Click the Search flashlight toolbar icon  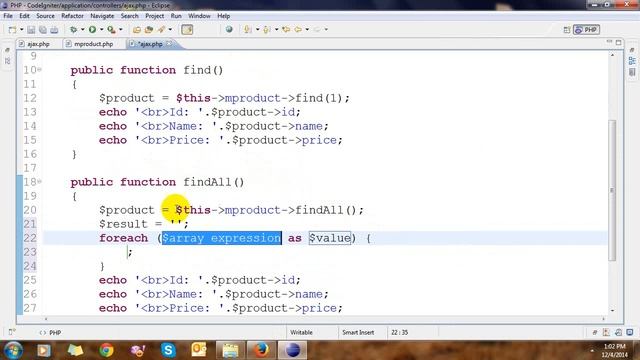pos(162,30)
